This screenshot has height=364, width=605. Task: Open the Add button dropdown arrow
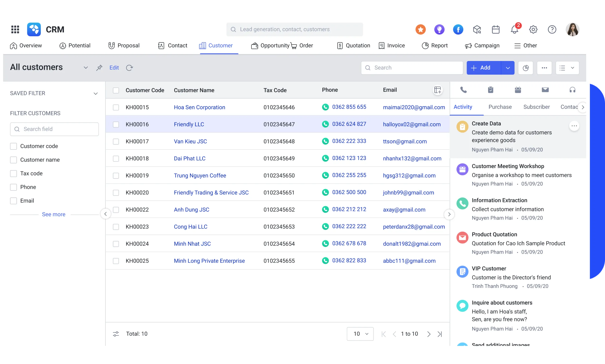508,68
